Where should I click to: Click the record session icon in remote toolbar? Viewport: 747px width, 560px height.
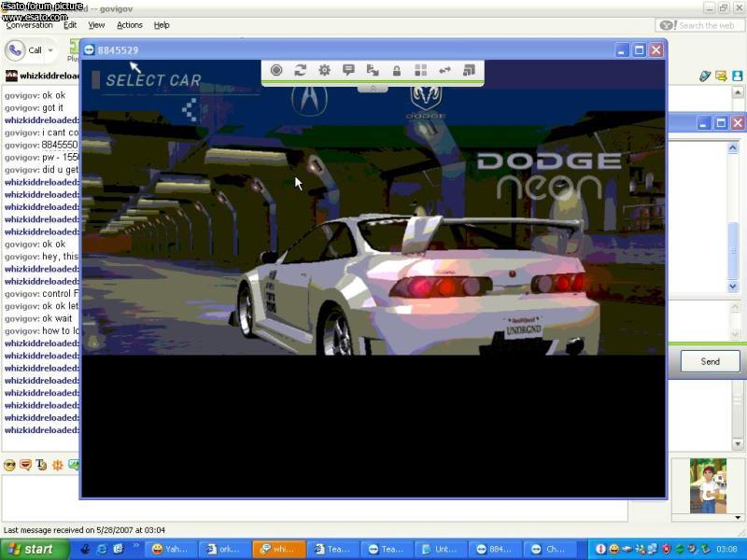(276, 71)
